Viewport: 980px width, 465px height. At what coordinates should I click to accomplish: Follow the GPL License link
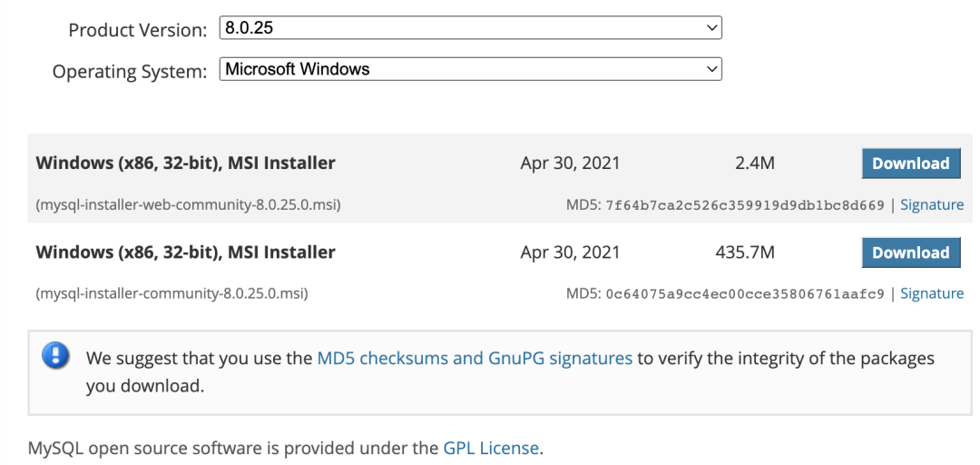[x=491, y=448]
